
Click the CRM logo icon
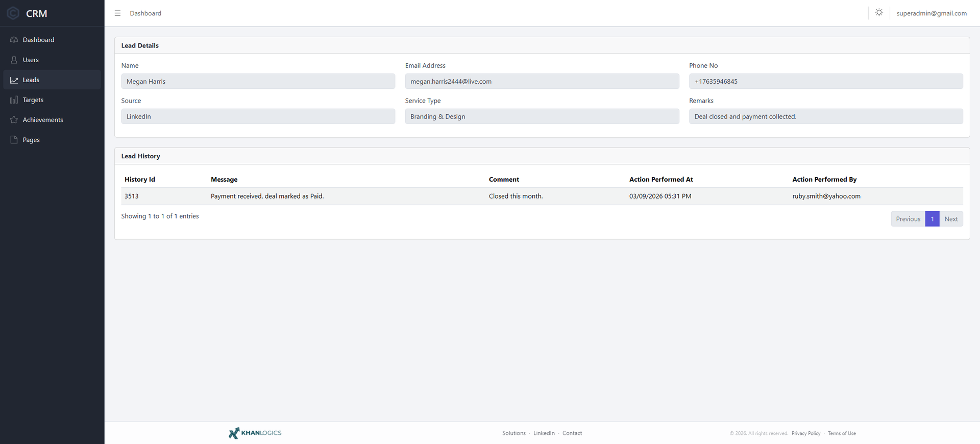pos(13,13)
